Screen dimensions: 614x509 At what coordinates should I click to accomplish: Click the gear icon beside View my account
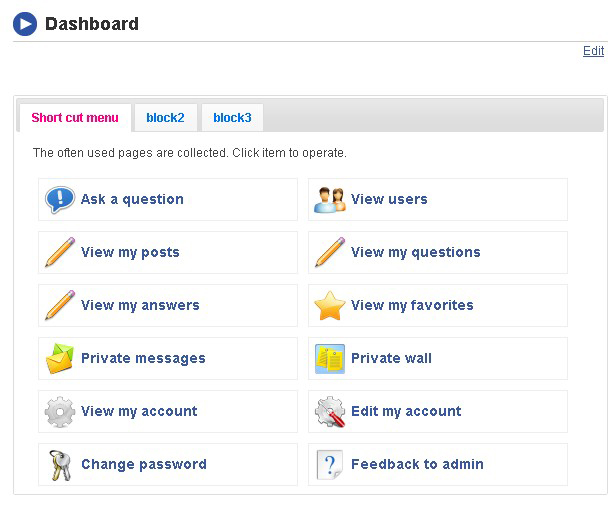[60, 411]
